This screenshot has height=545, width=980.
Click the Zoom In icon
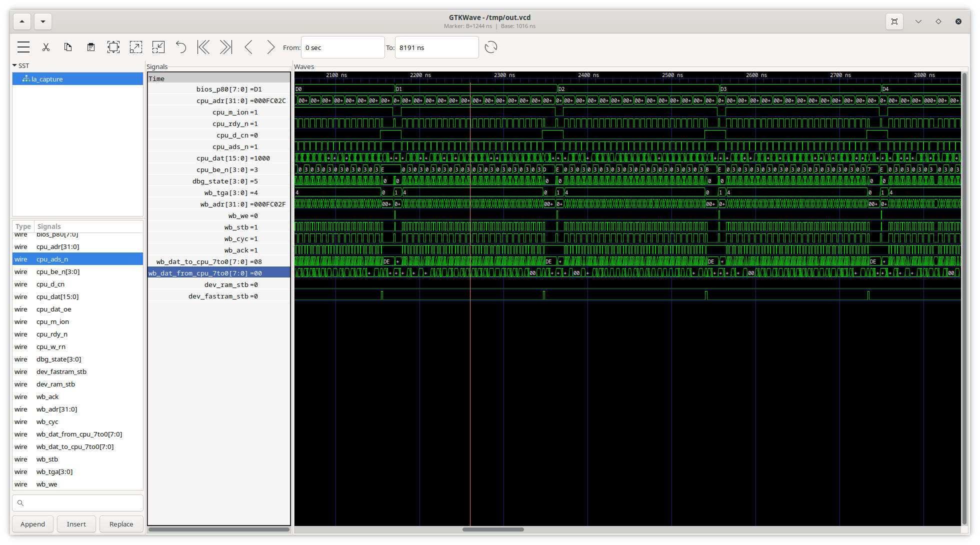tap(136, 47)
